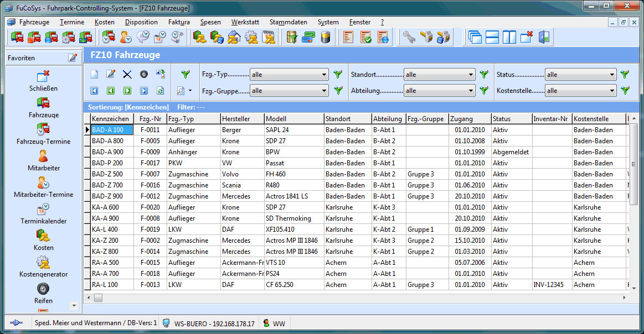Select the row with Kennzeichen KA-L 400

111,229
